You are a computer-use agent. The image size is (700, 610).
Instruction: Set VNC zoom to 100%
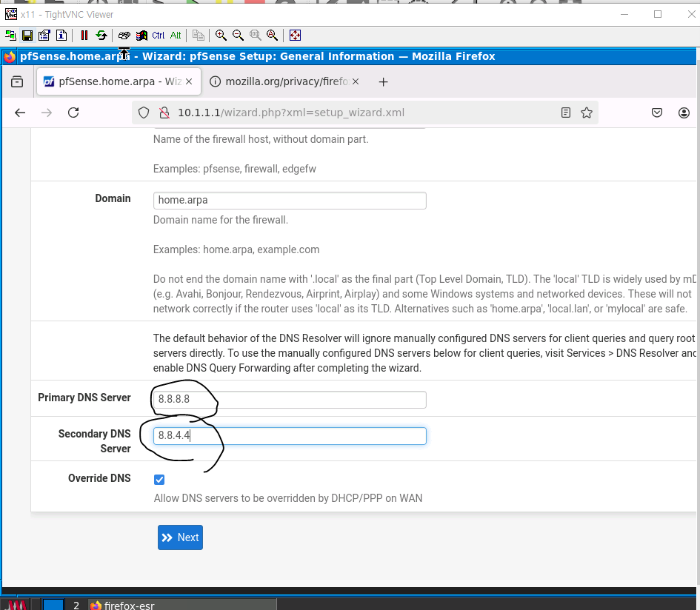tap(255, 36)
